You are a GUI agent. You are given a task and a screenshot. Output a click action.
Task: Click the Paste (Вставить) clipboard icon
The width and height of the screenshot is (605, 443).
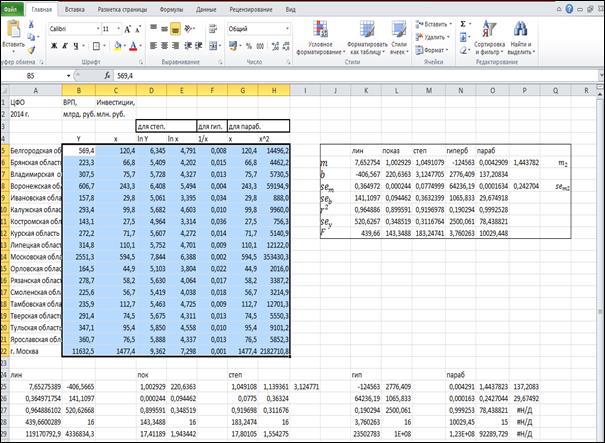pos(13,33)
